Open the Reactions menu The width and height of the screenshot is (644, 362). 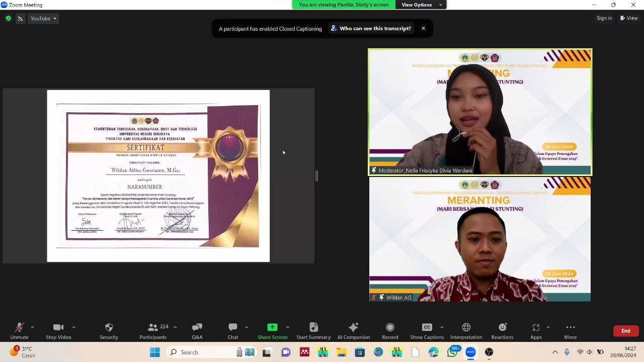click(x=502, y=330)
